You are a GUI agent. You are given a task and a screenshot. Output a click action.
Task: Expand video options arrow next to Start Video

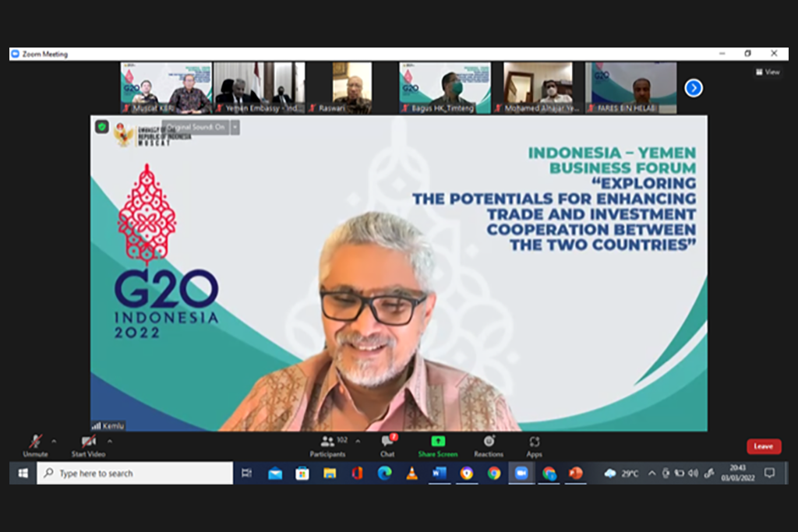coord(109,442)
